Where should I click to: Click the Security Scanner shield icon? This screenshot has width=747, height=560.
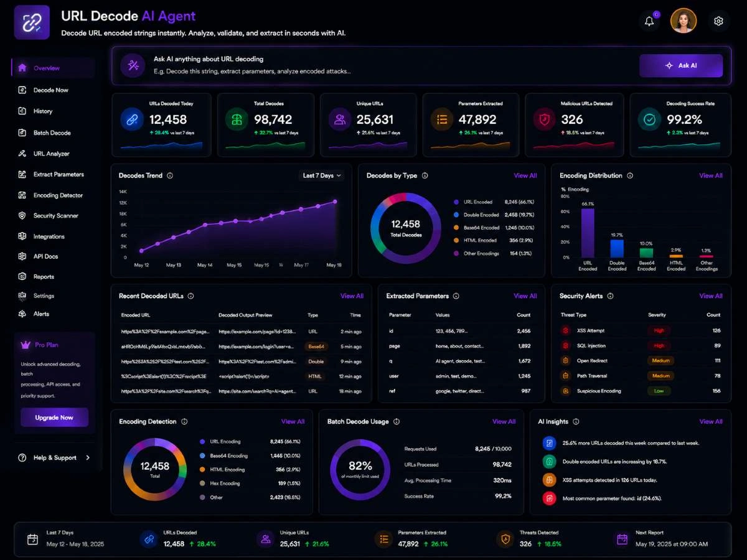point(22,215)
